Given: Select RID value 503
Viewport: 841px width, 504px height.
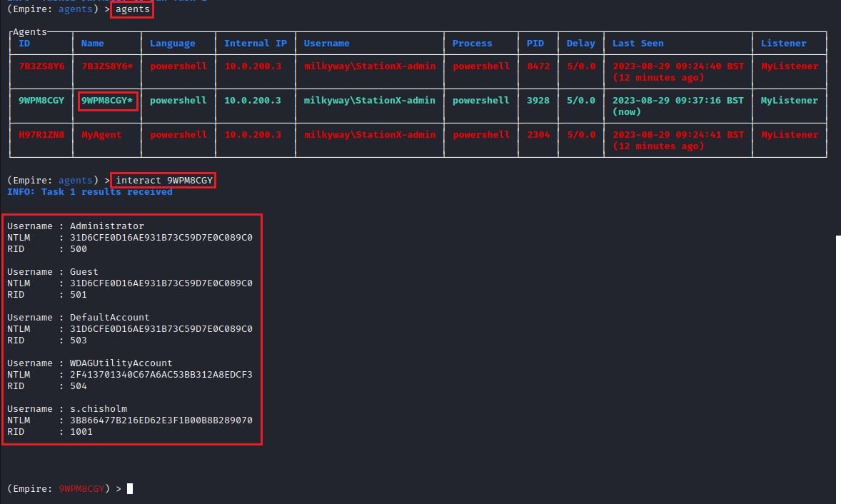Looking at the screenshot, I should 79,340.
